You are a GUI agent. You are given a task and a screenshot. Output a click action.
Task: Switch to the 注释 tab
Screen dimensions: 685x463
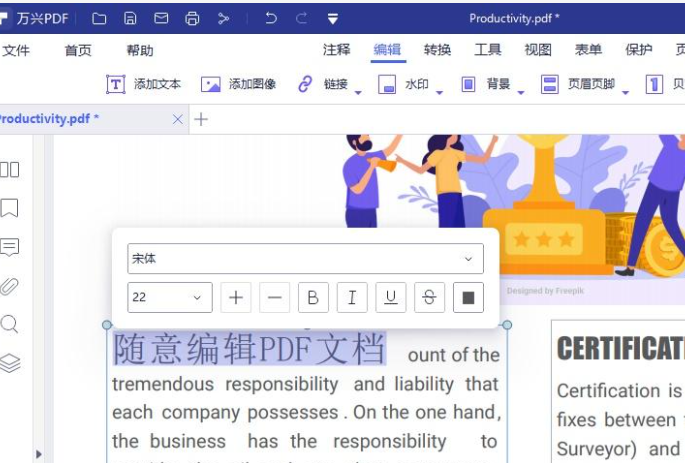coord(336,50)
